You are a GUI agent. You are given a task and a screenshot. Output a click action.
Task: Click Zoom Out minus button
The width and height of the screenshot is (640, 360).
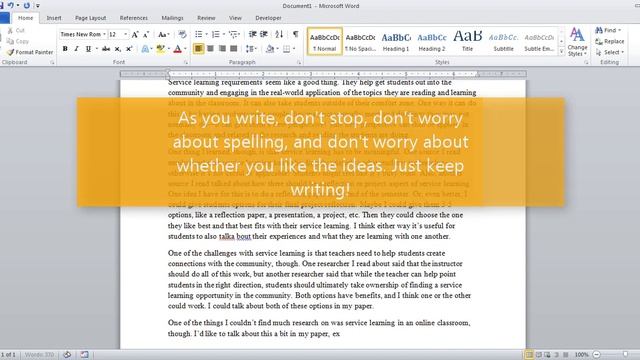coord(596,355)
